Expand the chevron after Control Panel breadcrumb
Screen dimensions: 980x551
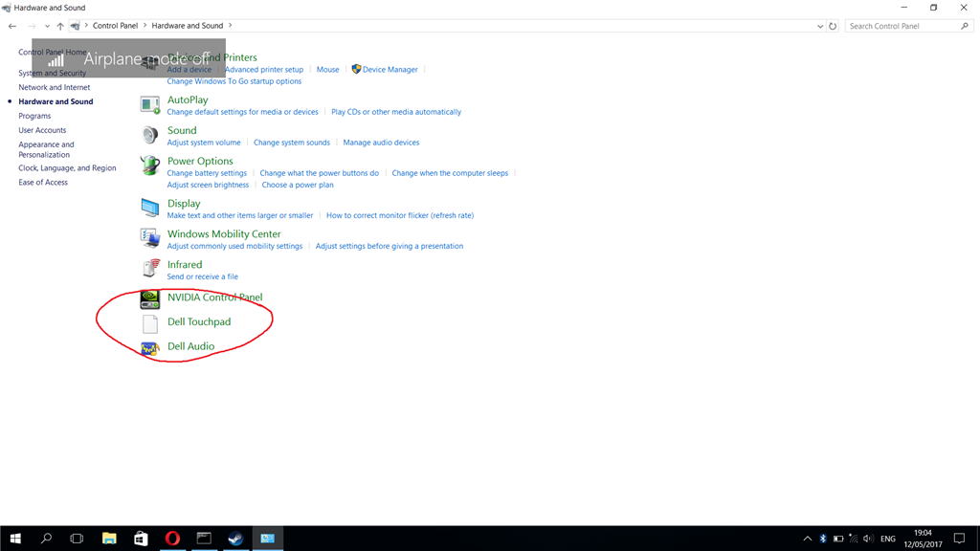click(145, 26)
